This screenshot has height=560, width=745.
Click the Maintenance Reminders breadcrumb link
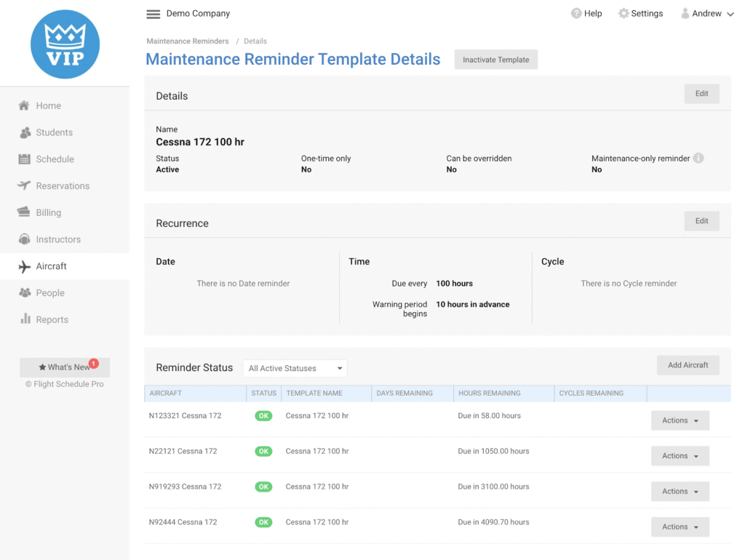(188, 41)
